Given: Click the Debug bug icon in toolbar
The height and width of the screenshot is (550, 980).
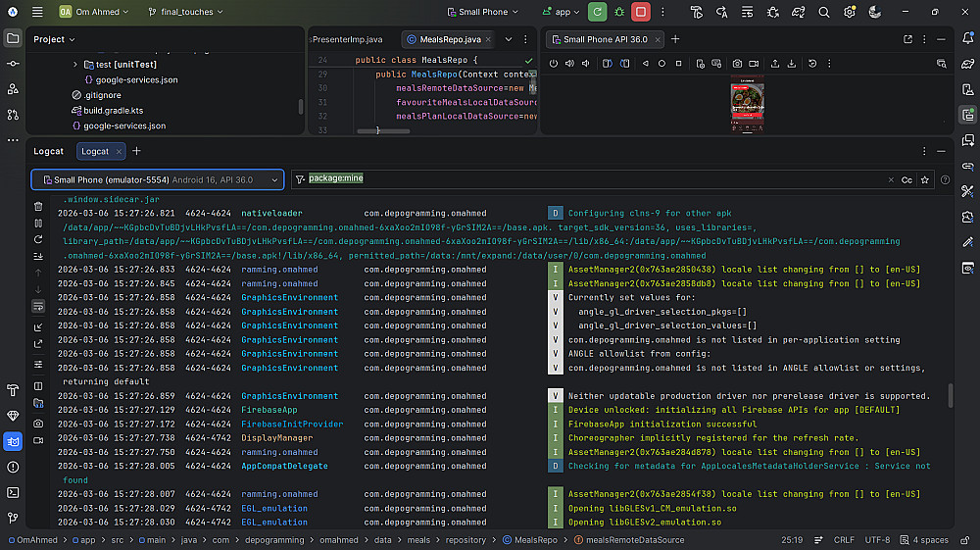Looking at the screenshot, I should (618, 12).
